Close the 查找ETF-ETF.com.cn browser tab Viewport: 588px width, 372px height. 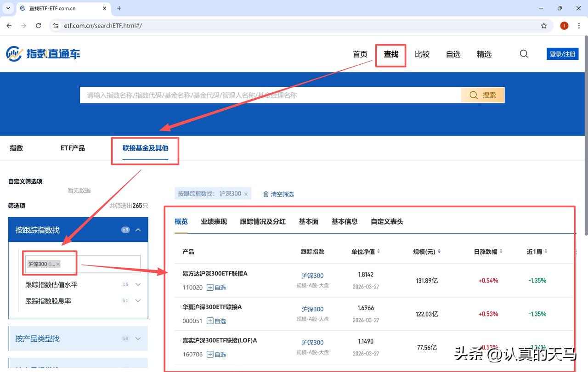coord(105,8)
